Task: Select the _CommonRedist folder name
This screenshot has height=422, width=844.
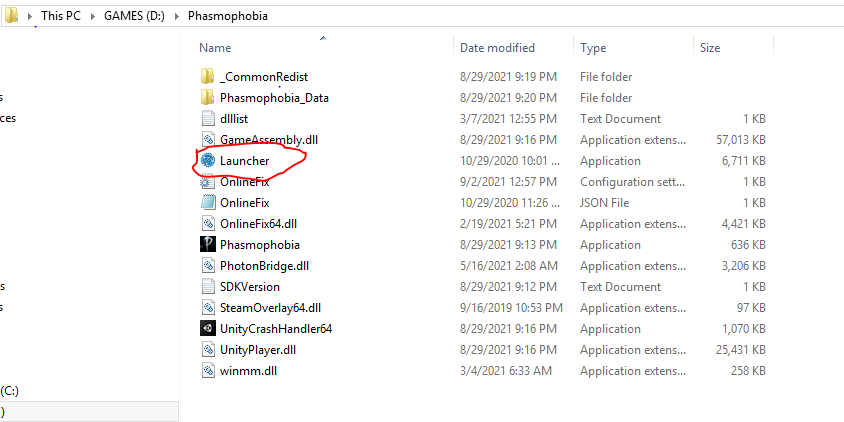Action: click(x=264, y=77)
